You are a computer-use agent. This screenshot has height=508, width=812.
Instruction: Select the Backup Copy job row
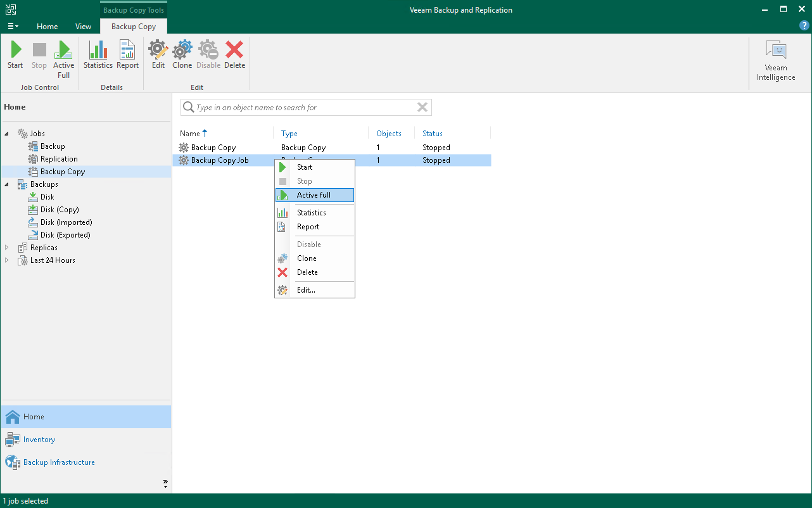pyautogui.click(x=332, y=148)
